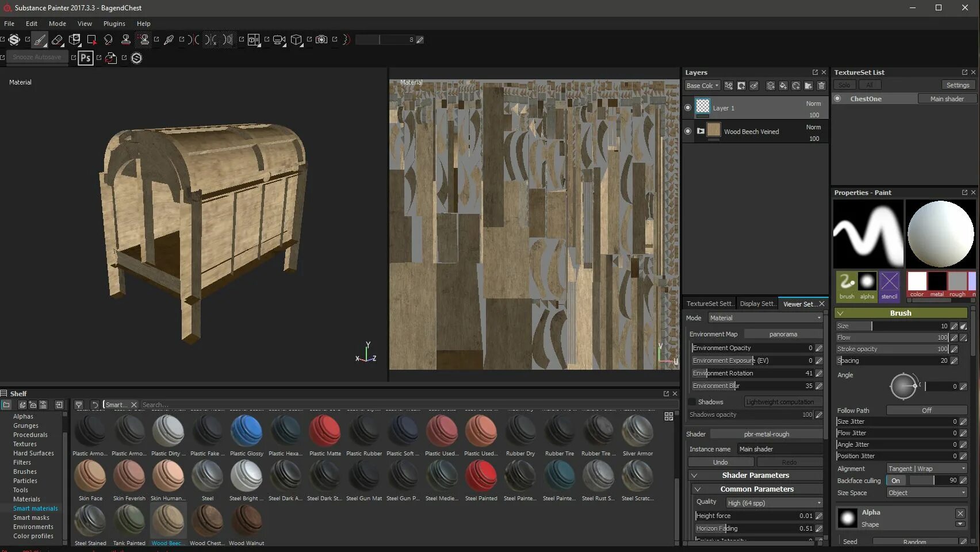The width and height of the screenshot is (980, 552).
Task: Open the Base Color channel dropdown
Action: click(702, 85)
